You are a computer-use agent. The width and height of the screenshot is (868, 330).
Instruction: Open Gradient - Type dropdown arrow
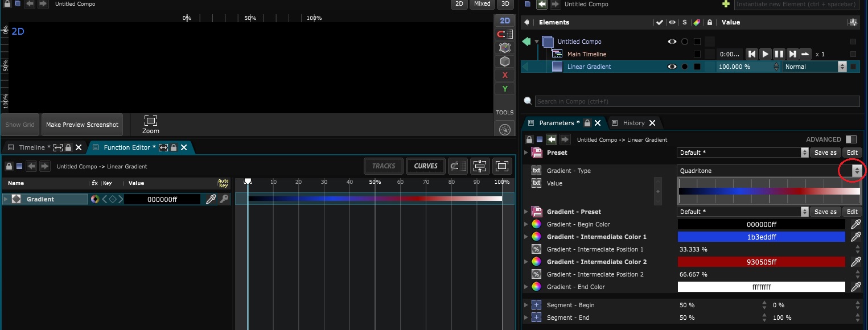[857, 171]
